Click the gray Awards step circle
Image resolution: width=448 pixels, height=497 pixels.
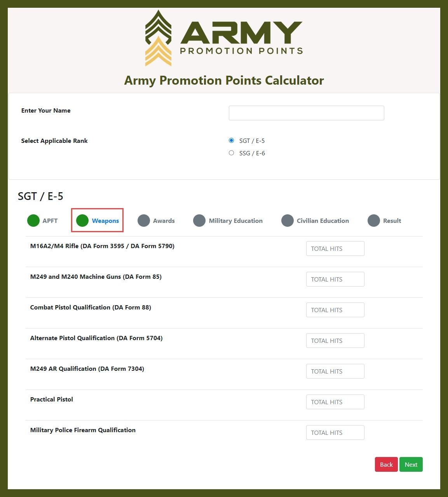[144, 221]
